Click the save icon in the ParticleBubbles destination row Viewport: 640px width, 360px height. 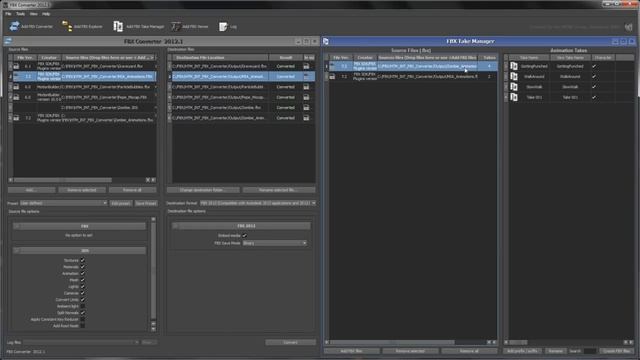point(306,87)
